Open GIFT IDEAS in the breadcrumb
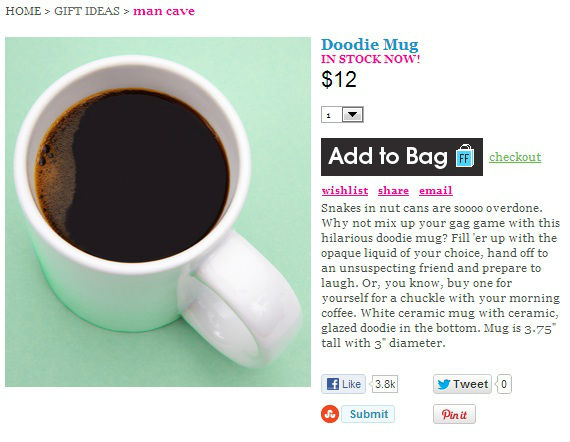Screen dimensions: 570x442 (x=87, y=11)
